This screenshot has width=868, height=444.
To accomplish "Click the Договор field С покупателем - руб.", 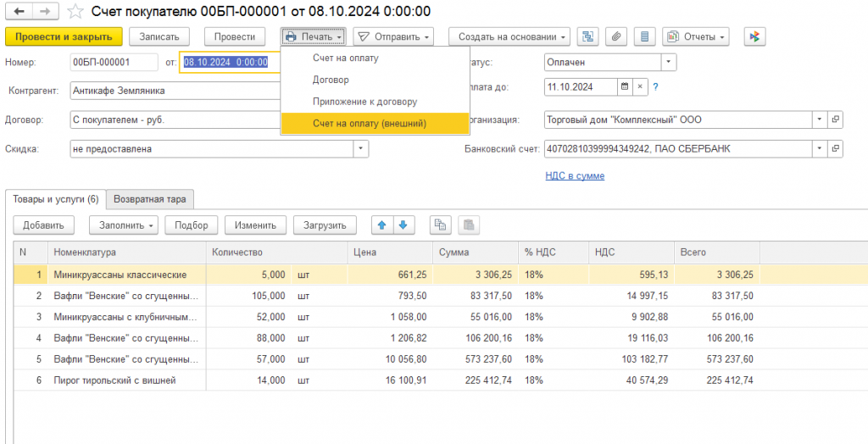I will tap(176, 119).
